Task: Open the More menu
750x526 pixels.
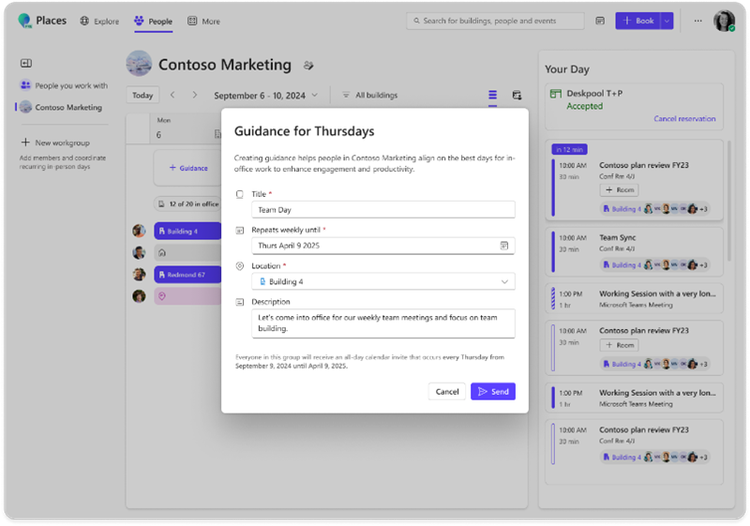Action: pyautogui.click(x=204, y=21)
